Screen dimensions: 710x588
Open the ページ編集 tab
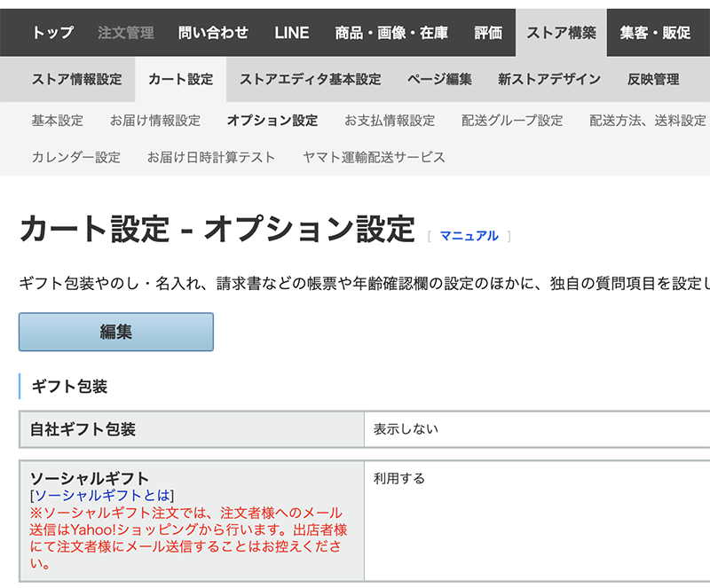pos(439,79)
